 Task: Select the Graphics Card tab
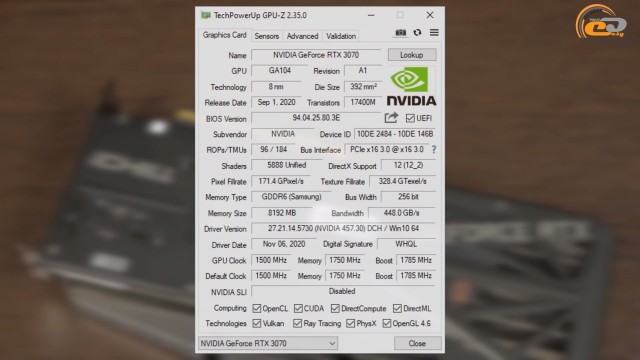[x=224, y=35]
